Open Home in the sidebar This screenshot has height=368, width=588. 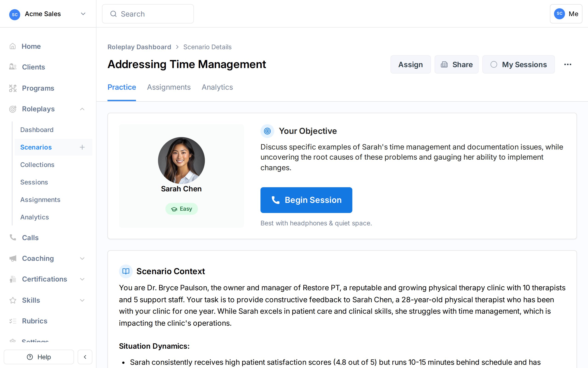[x=31, y=46]
